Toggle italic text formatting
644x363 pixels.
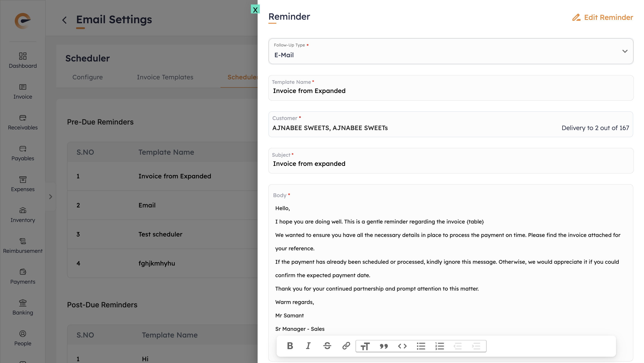pos(308,346)
